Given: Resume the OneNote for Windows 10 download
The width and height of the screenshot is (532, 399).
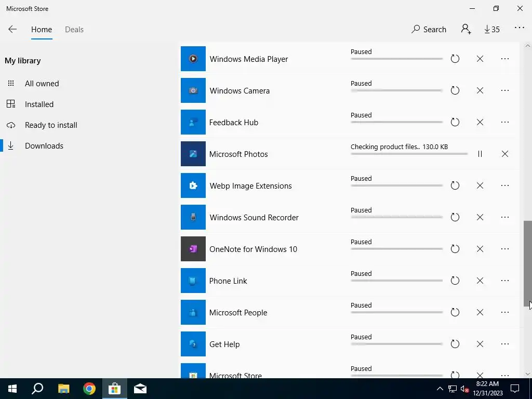Looking at the screenshot, I should click(x=455, y=249).
